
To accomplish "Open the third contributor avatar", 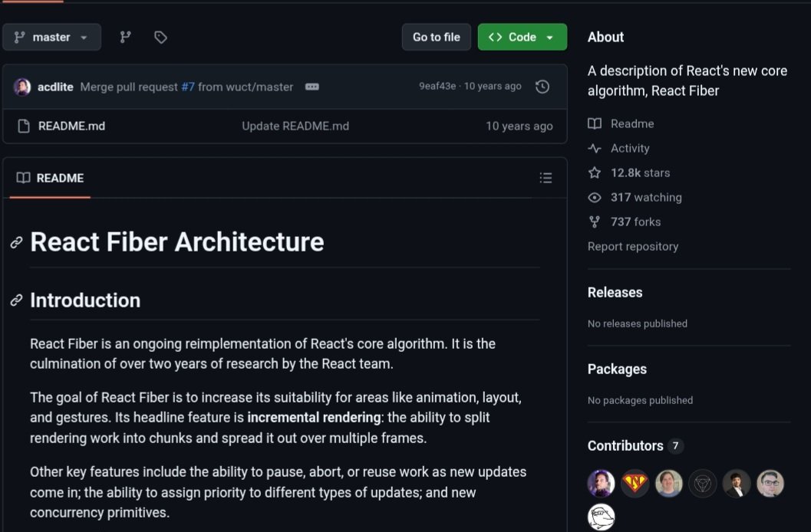I will click(x=669, y=484).
